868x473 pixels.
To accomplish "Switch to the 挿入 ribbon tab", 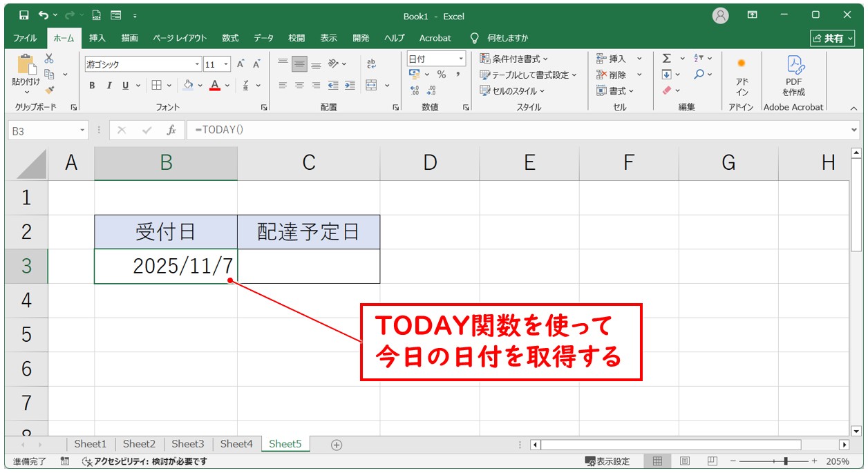I will pos(97,38).
